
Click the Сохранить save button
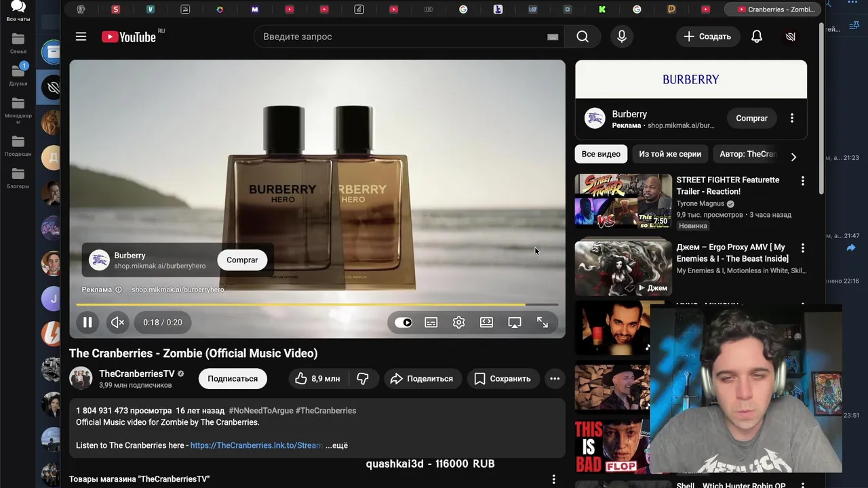tap(503, 379)
